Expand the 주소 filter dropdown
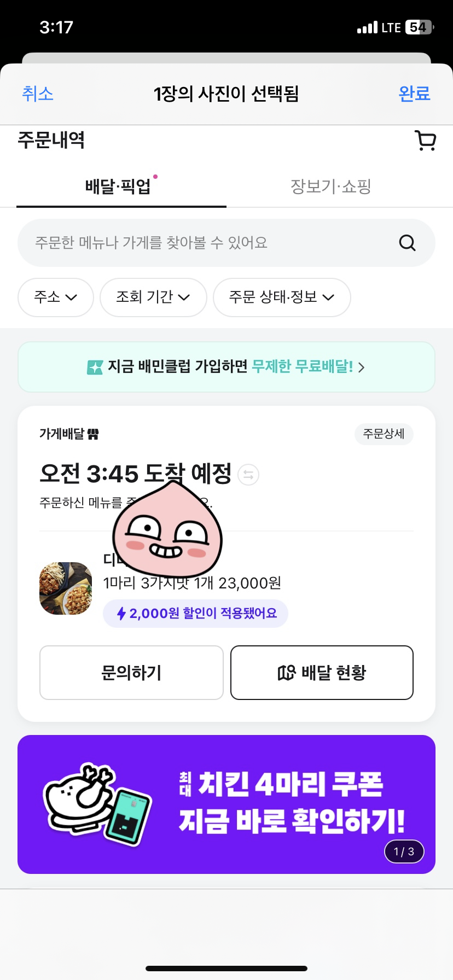The height and width of the screenshot is (980, 453). point(56,297)
